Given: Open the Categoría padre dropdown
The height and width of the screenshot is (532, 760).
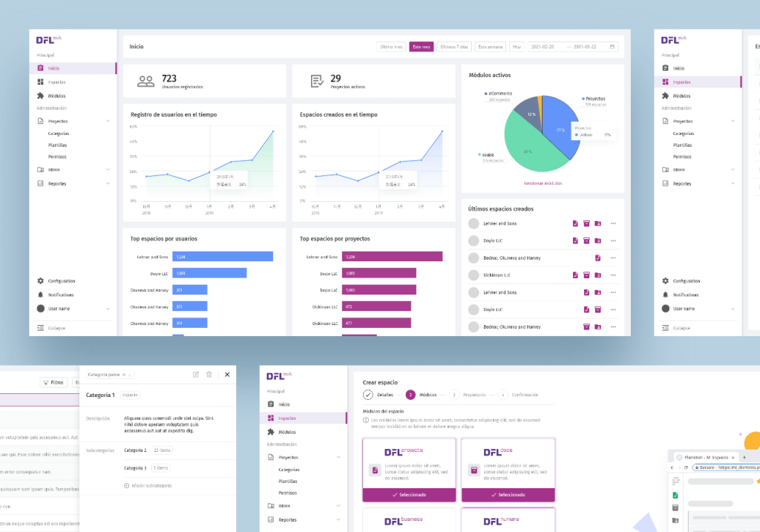Looking at the screenshot, I should tap(111, 375).
